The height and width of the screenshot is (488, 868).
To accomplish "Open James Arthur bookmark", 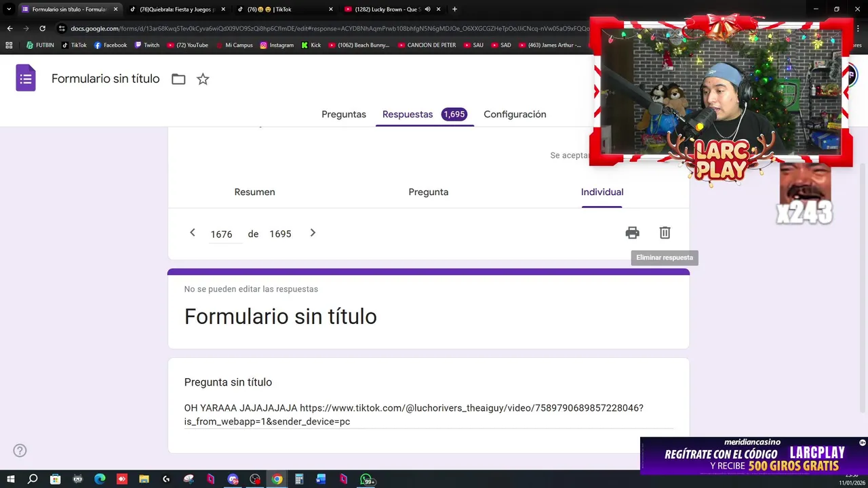I will click(549, 45).
